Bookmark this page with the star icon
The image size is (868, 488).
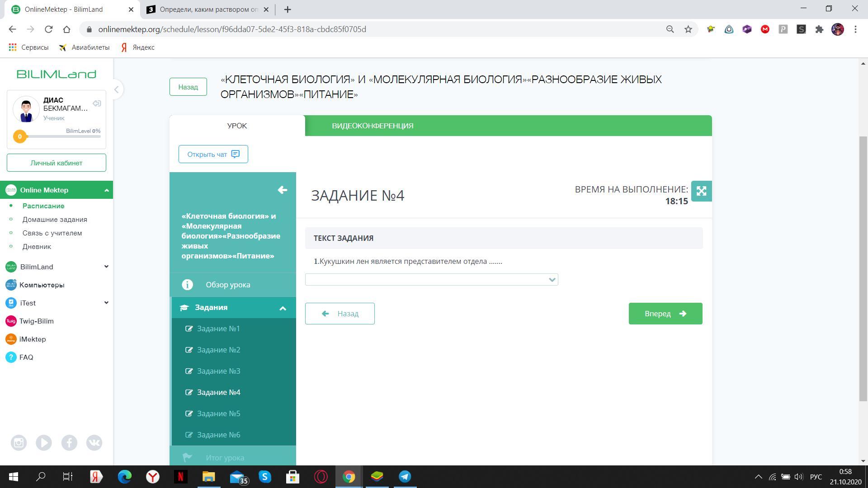(688, 29)
